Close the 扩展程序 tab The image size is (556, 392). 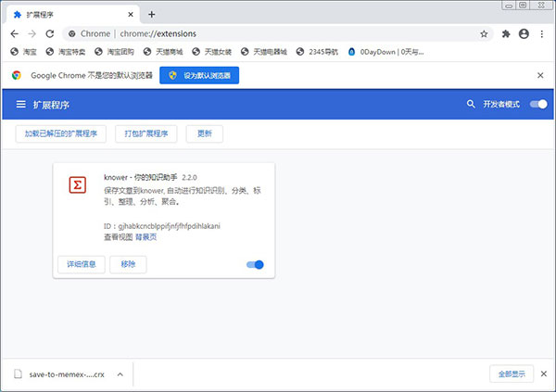point(131,15)
